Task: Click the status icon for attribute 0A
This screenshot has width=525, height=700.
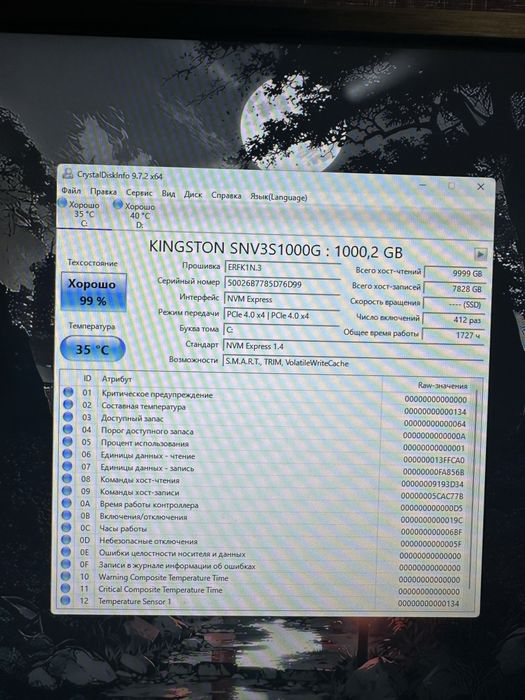Action: 67,503
